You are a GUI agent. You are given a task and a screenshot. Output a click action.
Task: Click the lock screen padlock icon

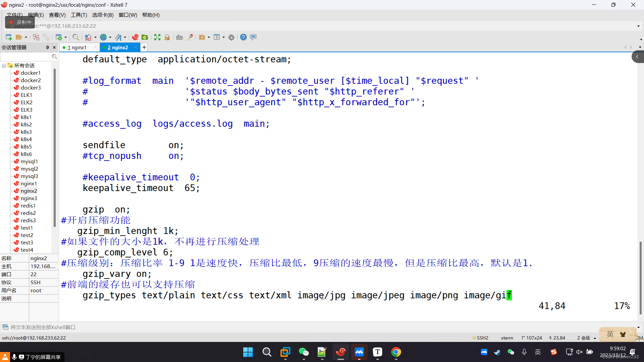pyautogui.click(x=167, y=37)
